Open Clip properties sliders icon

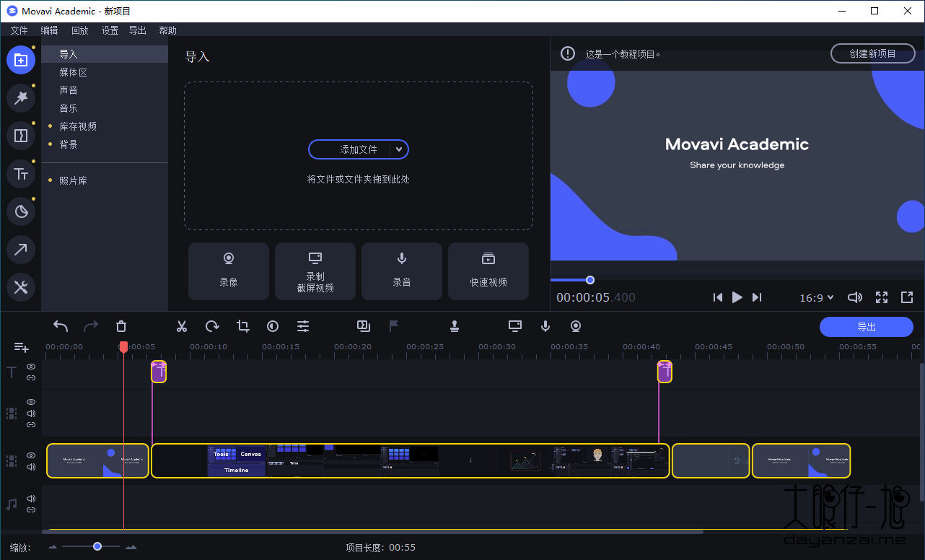coord(303,326)
